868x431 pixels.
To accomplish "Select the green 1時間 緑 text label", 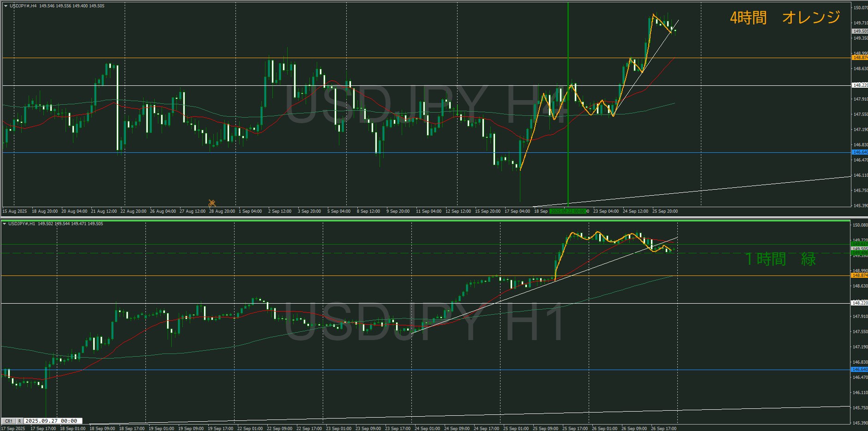I will [x=781, y=259].
